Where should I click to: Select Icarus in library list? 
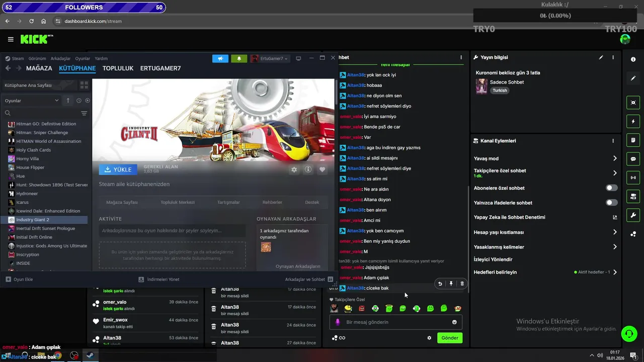[23, 202]
